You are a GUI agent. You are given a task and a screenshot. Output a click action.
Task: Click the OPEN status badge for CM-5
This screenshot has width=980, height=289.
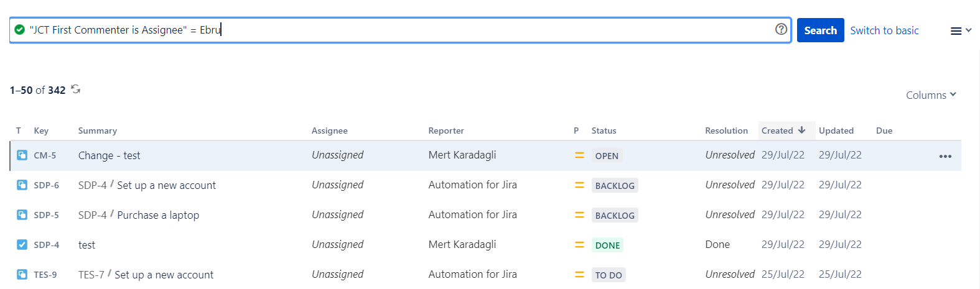pyautogui.click(x=607, y=156)
